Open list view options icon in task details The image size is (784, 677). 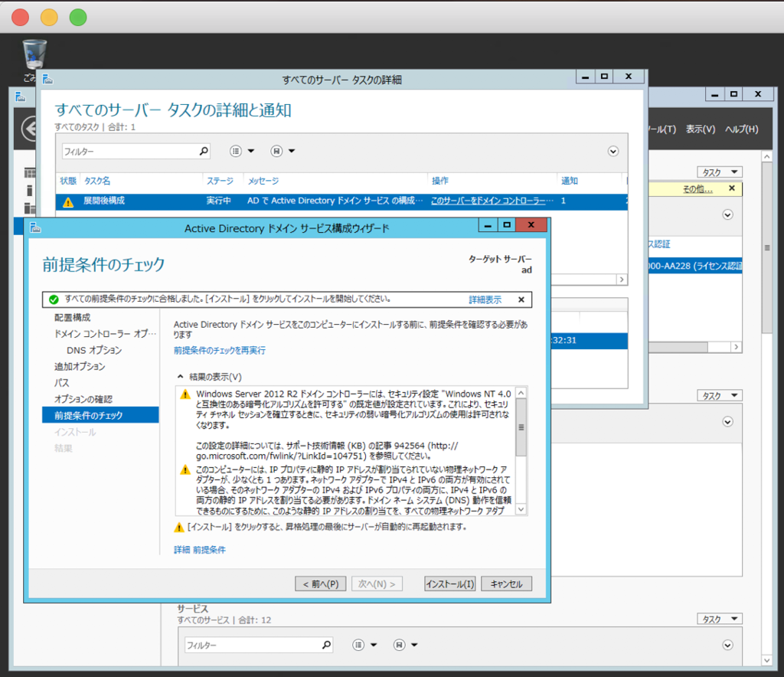pos(236,151)
